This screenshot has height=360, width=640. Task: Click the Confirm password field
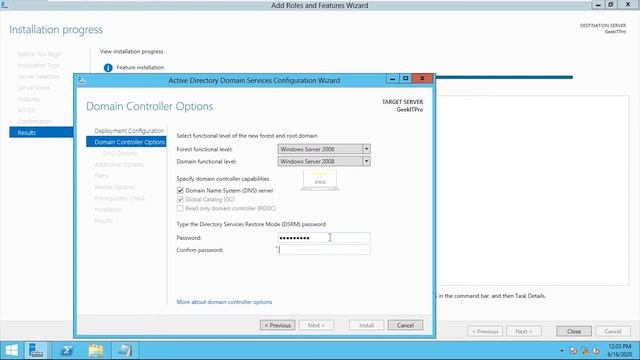pos(324,249)
